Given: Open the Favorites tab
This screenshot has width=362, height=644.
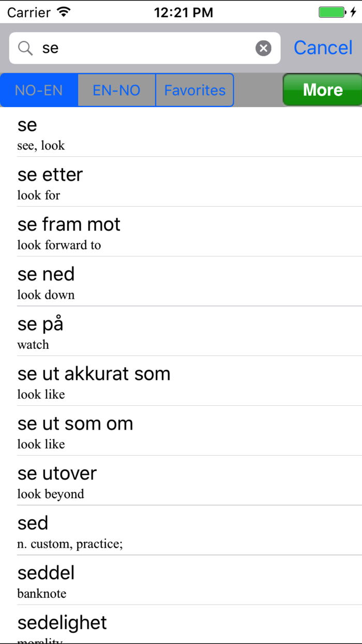Looking at the screenshot, I should click(x=194, y=90).
